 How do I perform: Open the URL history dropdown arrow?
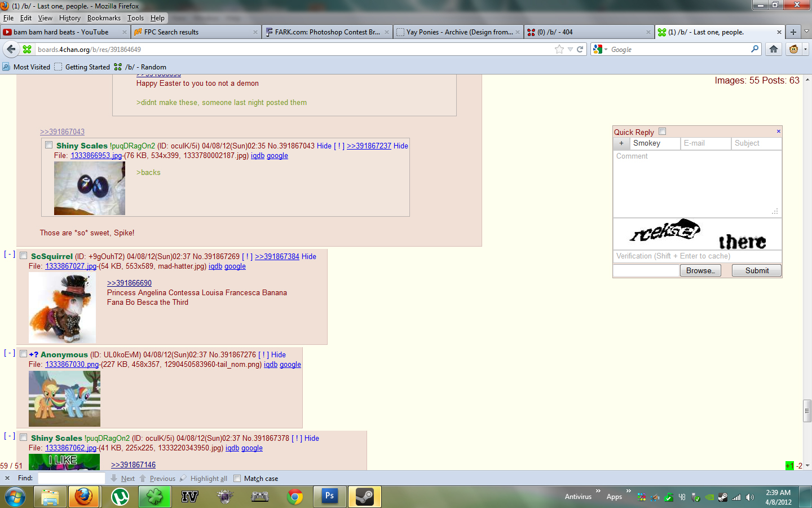tap(570, 49)
